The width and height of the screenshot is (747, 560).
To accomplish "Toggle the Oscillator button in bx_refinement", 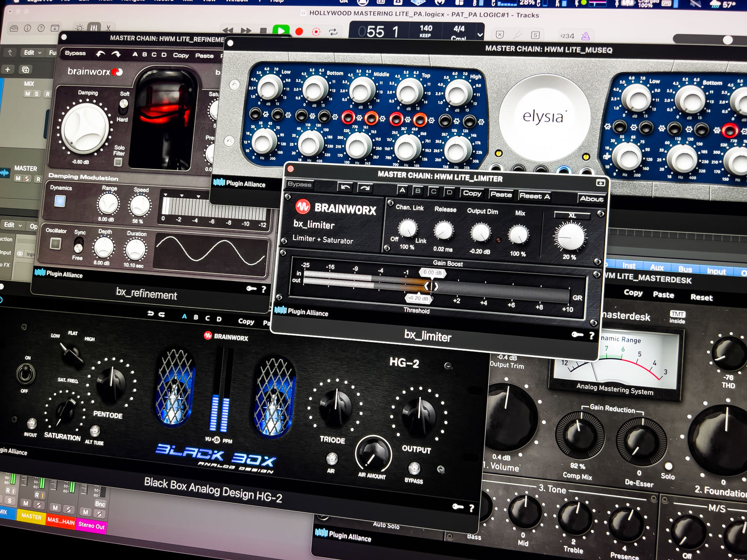I will (55, 243).
